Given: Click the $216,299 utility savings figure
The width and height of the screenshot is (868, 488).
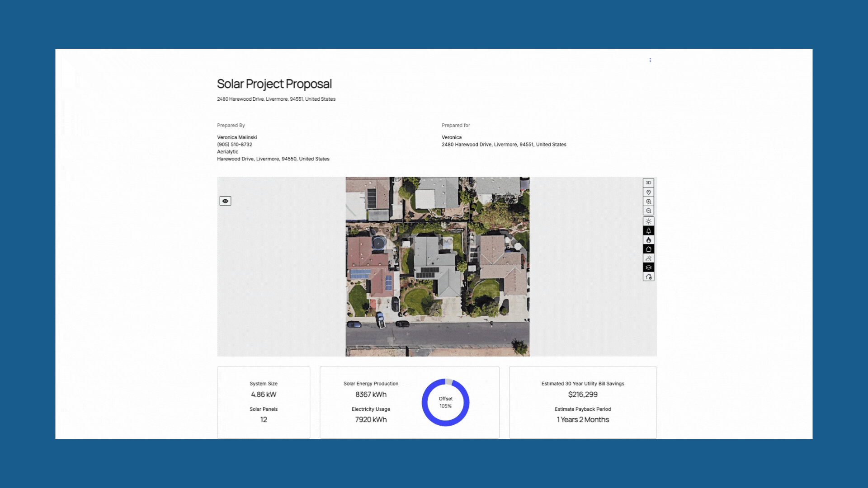Looking at the screenshot, I should click(583, 394).
